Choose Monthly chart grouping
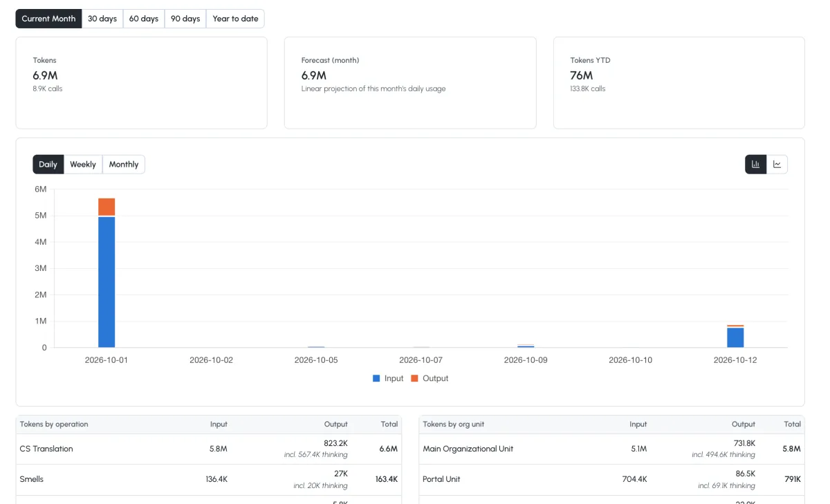 pos(124,165)
